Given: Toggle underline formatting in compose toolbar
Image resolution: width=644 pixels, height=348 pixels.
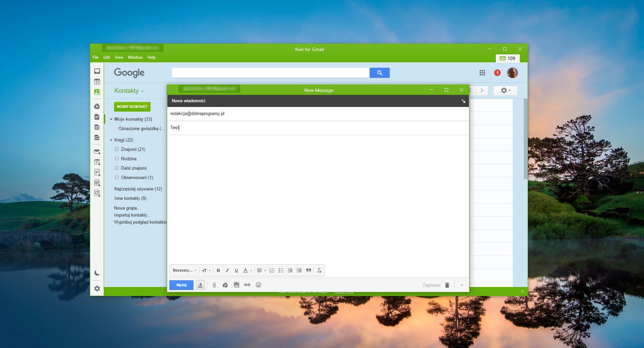Looking at the screenshot, I should coord(236,271).
